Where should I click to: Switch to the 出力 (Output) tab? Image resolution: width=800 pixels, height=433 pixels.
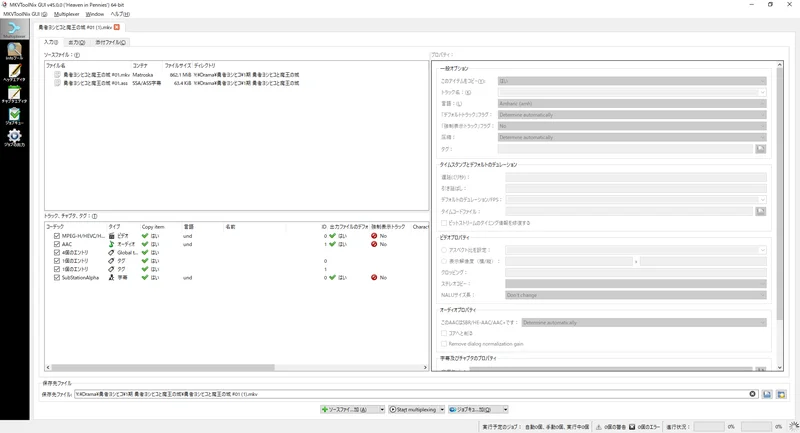click(x=76, y=43)
